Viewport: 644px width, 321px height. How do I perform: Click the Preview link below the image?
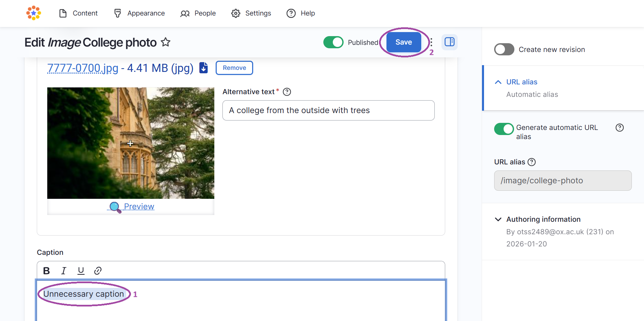tap(138, 206)
